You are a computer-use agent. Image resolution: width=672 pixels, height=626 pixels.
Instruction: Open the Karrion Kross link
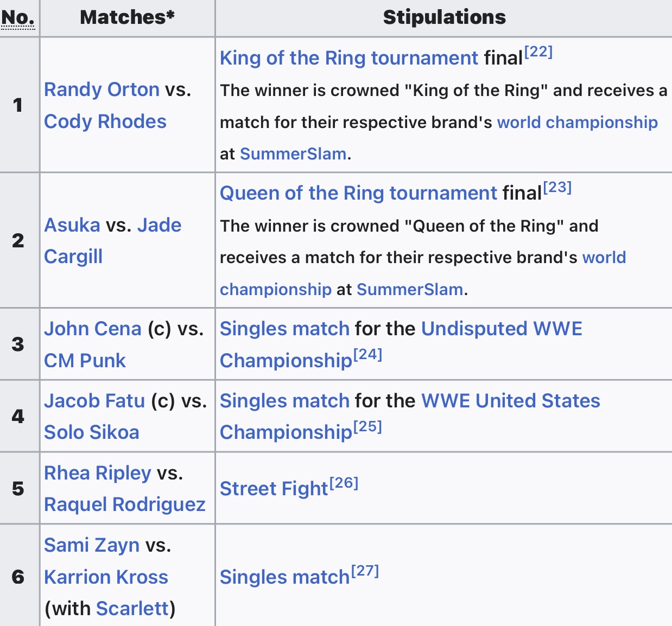(106, 577)
